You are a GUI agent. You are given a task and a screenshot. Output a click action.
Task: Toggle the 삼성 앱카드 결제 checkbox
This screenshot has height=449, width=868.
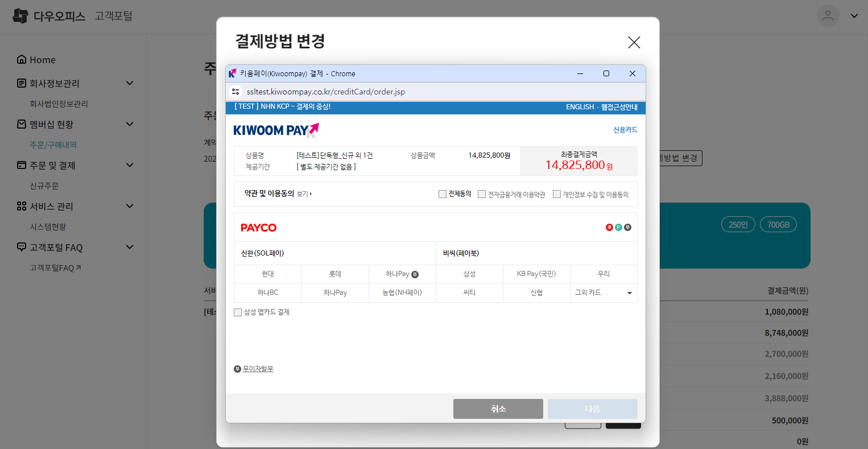pos(238,312)
